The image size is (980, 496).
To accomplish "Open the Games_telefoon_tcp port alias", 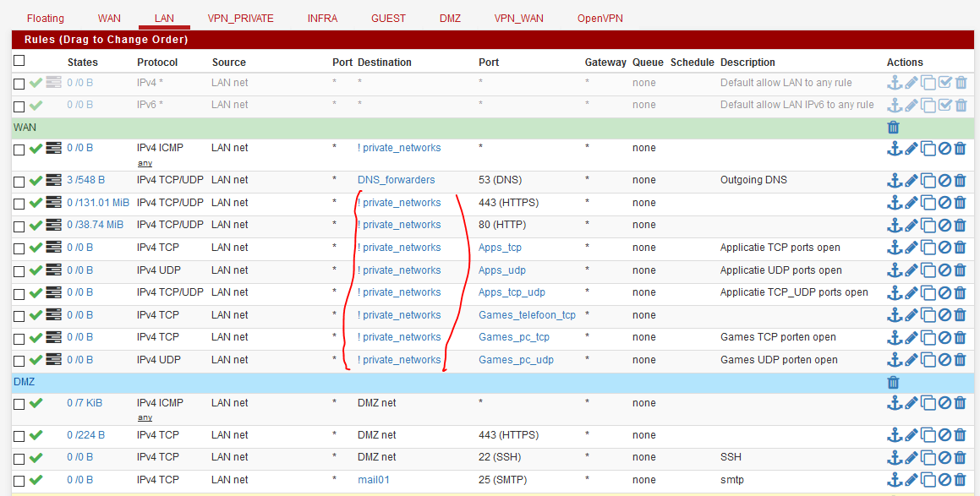I will click(527, 315).
